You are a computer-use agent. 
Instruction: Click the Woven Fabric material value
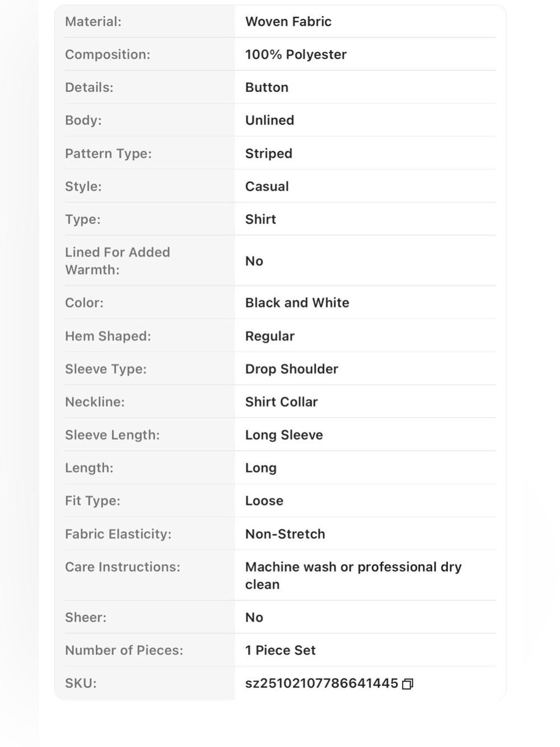[288, 21]
